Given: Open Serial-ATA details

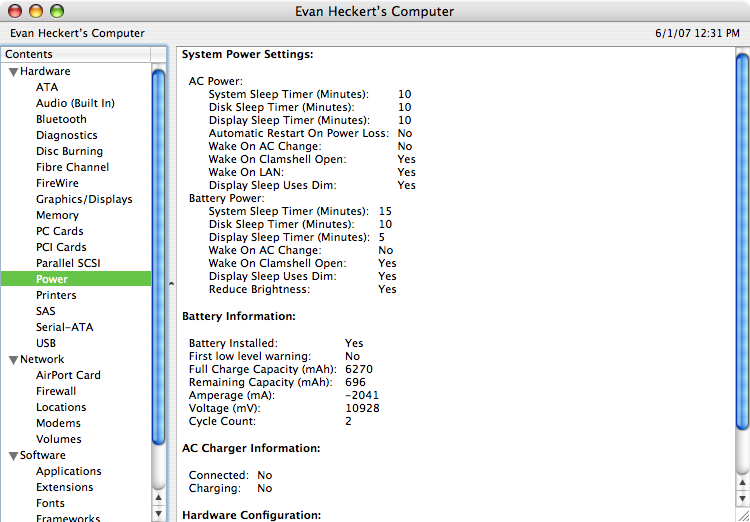Looking at the screenshot, I should (65, 327).
